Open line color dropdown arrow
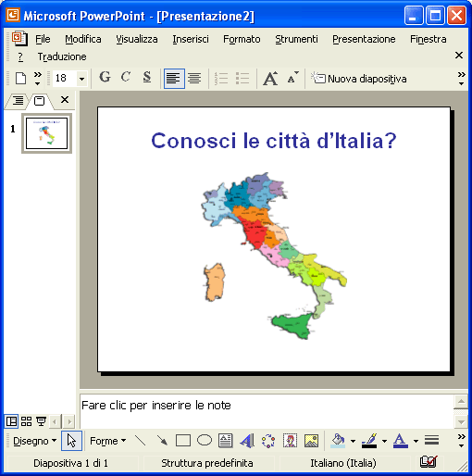The width and height of the screenshot is (472, 476). pyautogui.click(x=384, y=441)
